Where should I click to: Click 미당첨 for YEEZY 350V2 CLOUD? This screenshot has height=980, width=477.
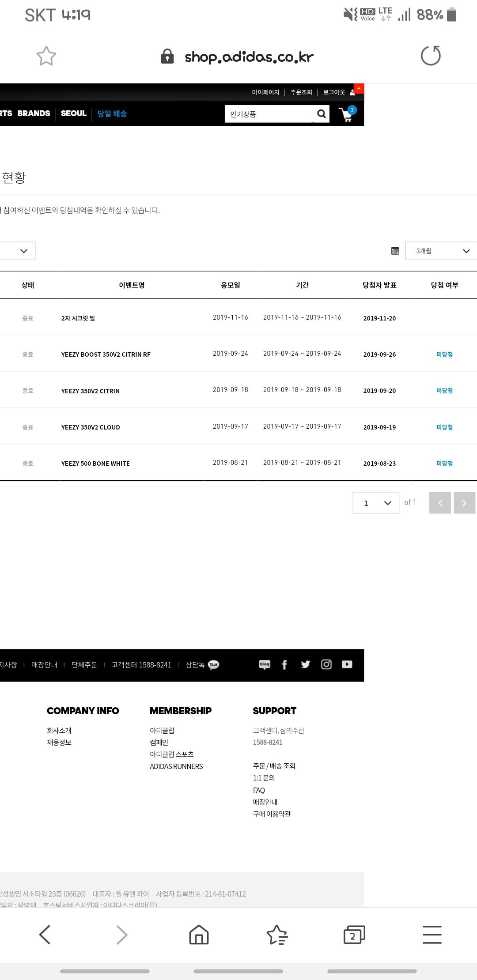(x=444, y=427)
